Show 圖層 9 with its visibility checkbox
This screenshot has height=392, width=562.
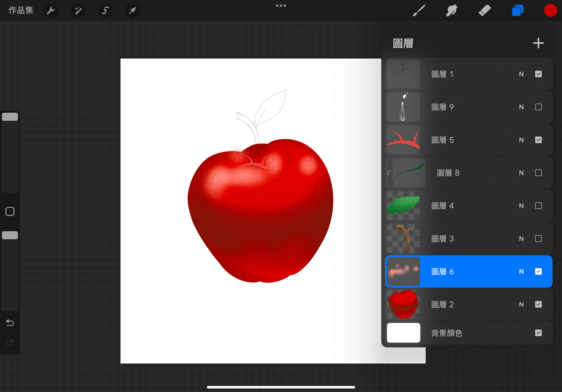(538, 107)
